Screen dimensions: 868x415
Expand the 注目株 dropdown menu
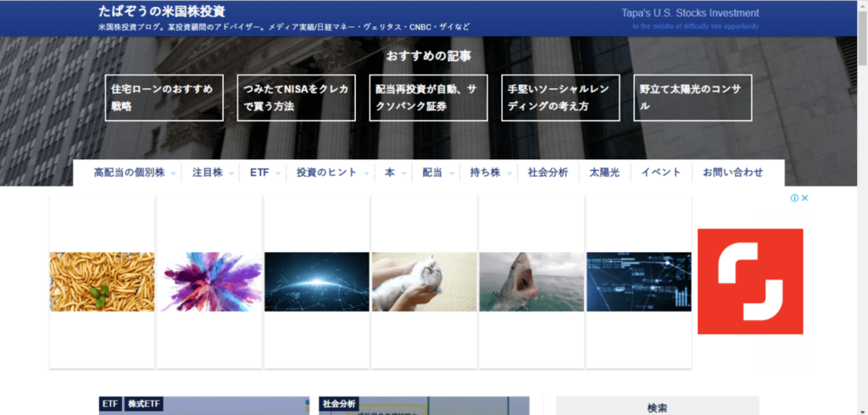212,173
